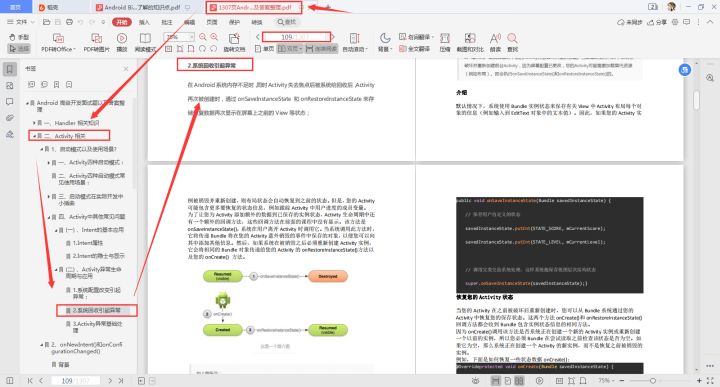Collapse the ribbon with the chevron

coord(710,22)
